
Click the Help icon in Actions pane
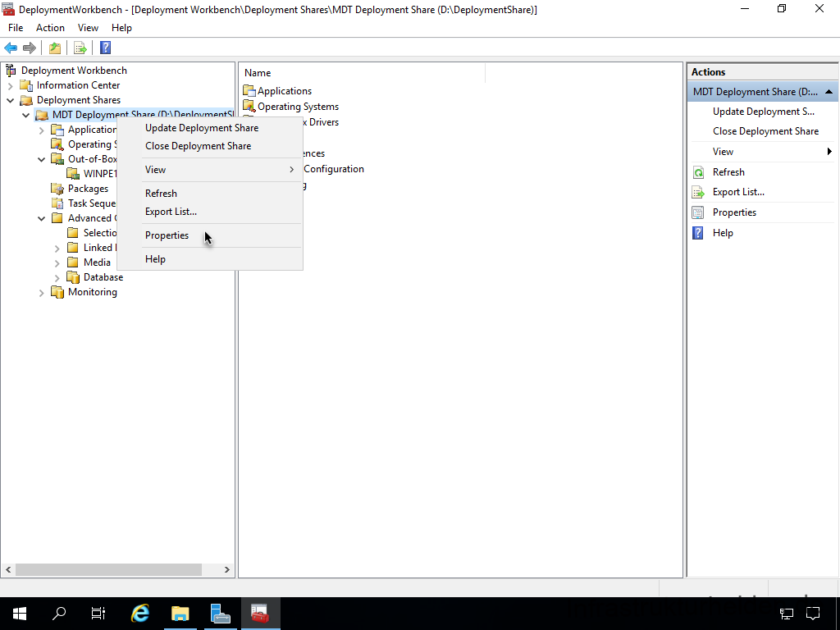[698, 233]
